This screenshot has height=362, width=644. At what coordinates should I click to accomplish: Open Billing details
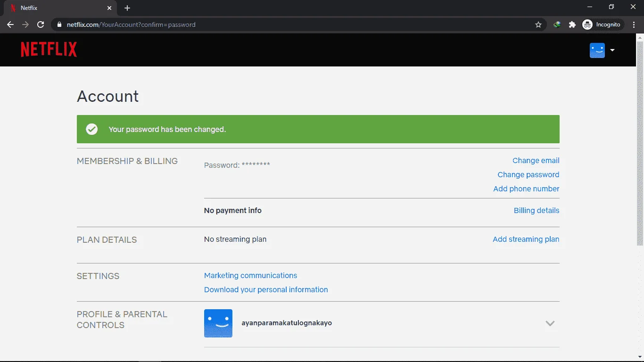pos(537,210)
